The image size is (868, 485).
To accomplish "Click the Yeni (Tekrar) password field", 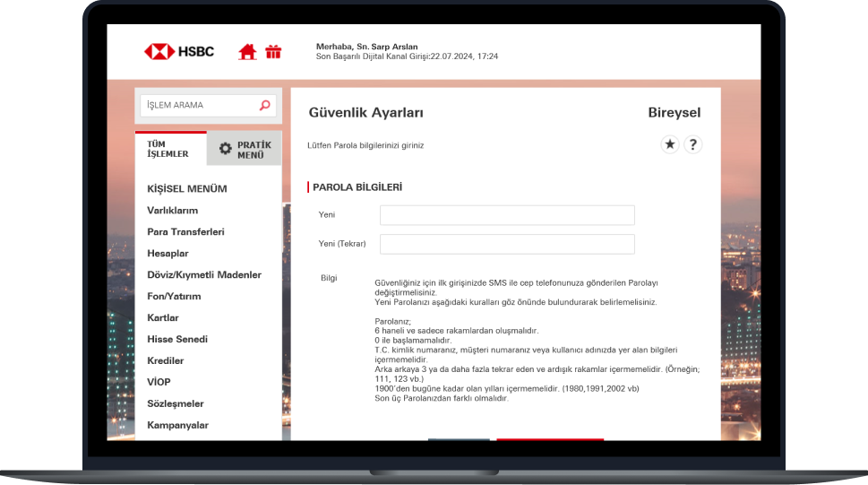I will [x=507, y=244].
